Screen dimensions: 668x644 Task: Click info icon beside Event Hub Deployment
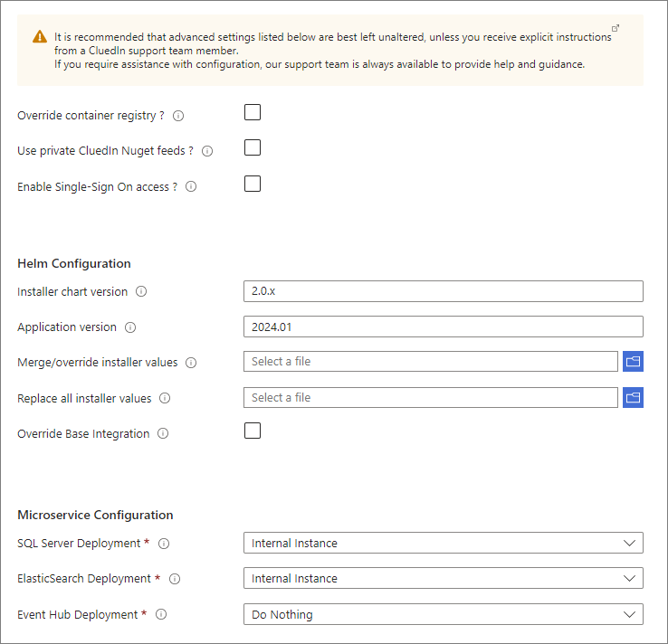click(161, 615)
